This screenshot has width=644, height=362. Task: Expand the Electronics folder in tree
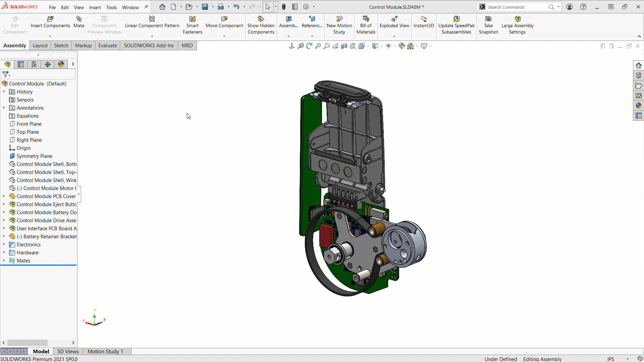coord(4,244)
